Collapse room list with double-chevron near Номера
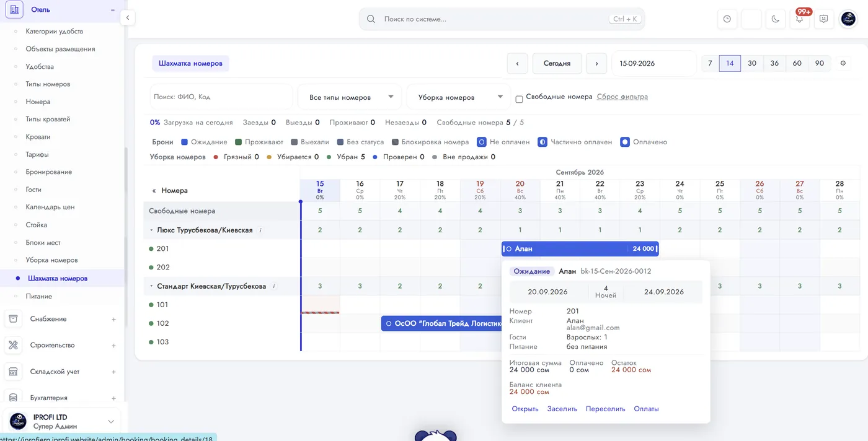This screenshot has width=868, height=441. 154,191
